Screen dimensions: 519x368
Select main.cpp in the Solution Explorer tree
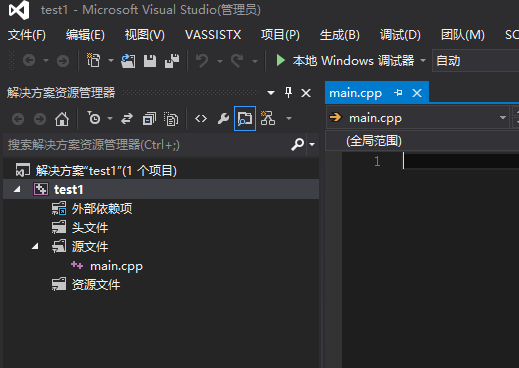[x=116, y=266]
